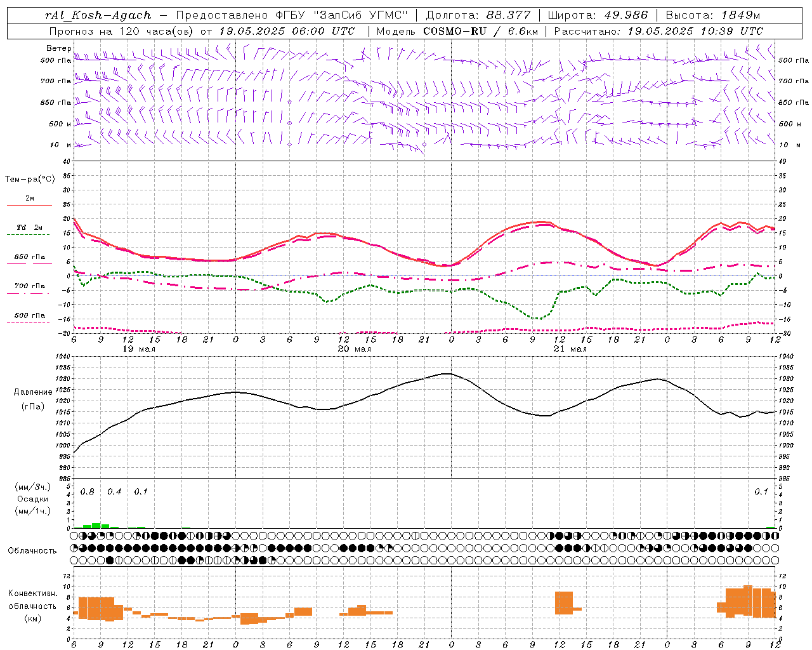Click the (мм/1ч.) precipitation unit label
This screenshot has width=812, height=650.
tap(33, 511)
